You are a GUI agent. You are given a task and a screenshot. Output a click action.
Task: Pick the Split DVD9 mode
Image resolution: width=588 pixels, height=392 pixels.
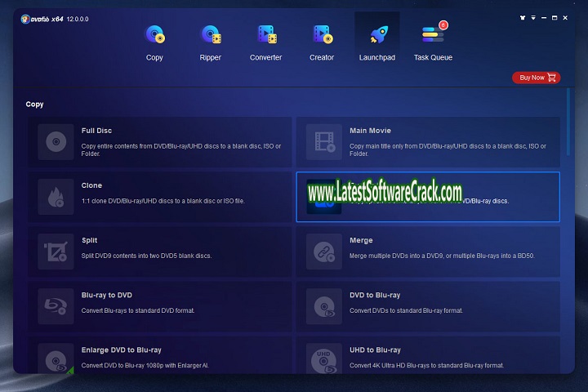point(160,251)
